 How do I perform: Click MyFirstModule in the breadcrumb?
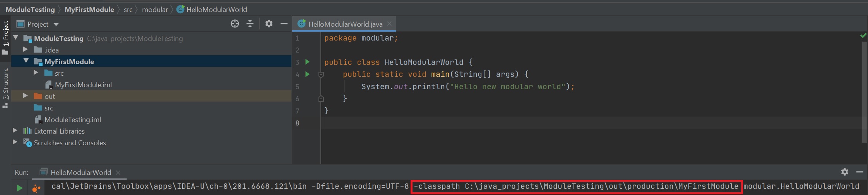89,9
